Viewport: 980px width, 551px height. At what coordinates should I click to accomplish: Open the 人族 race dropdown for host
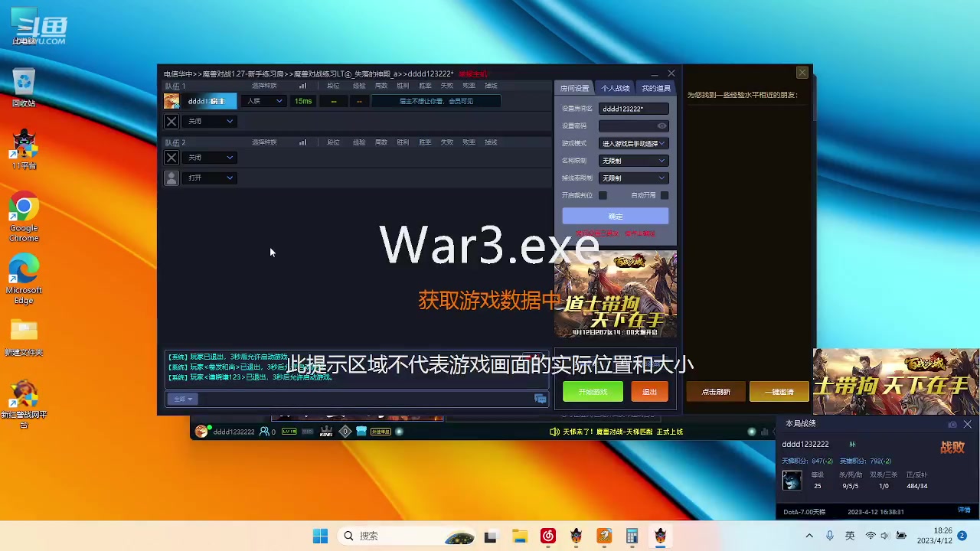(264, 101)
